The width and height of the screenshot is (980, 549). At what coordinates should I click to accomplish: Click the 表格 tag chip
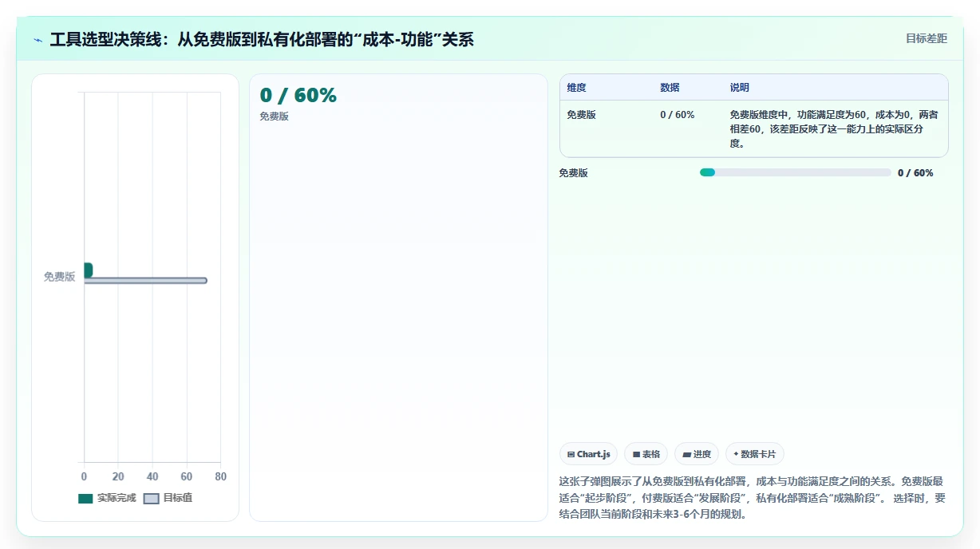tap(646, 454)
